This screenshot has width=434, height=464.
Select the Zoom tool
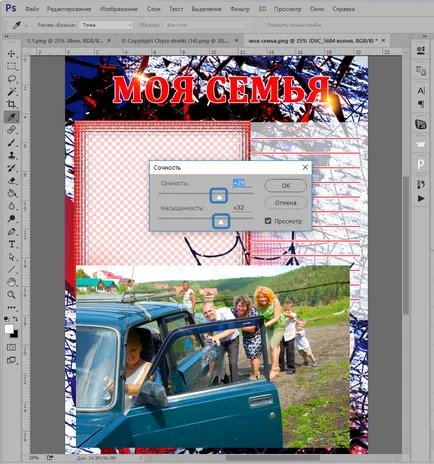coord(11,295)
